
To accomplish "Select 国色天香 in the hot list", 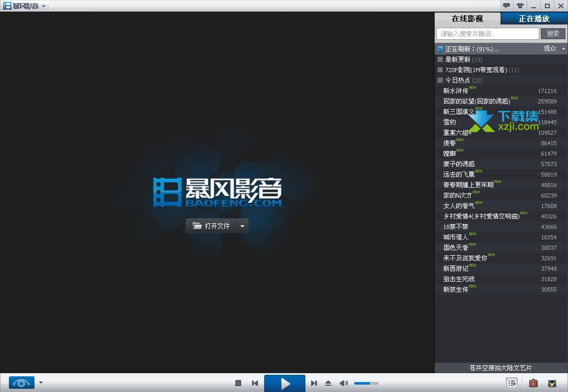I will click(456, 248).
